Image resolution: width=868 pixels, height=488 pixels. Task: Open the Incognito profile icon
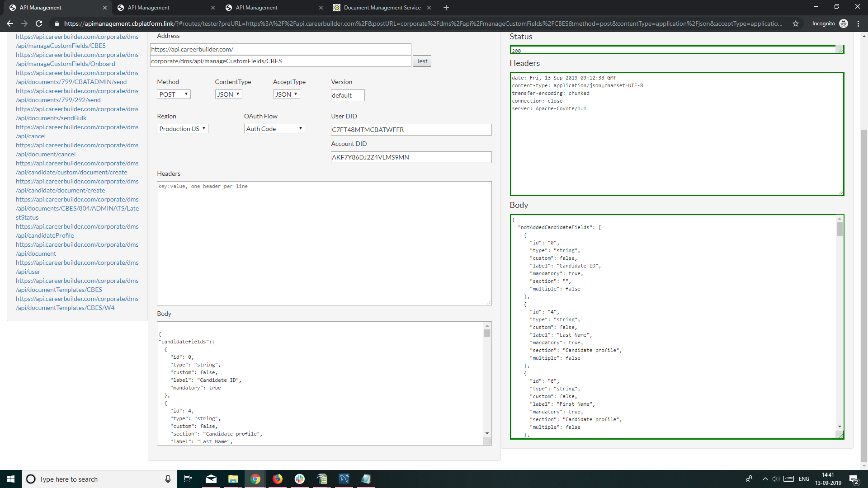pos(844,23)
